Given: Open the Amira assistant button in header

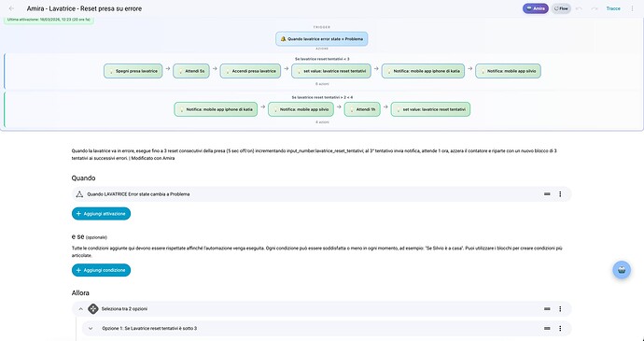Looking at the screenshot, I should (535, 8).
